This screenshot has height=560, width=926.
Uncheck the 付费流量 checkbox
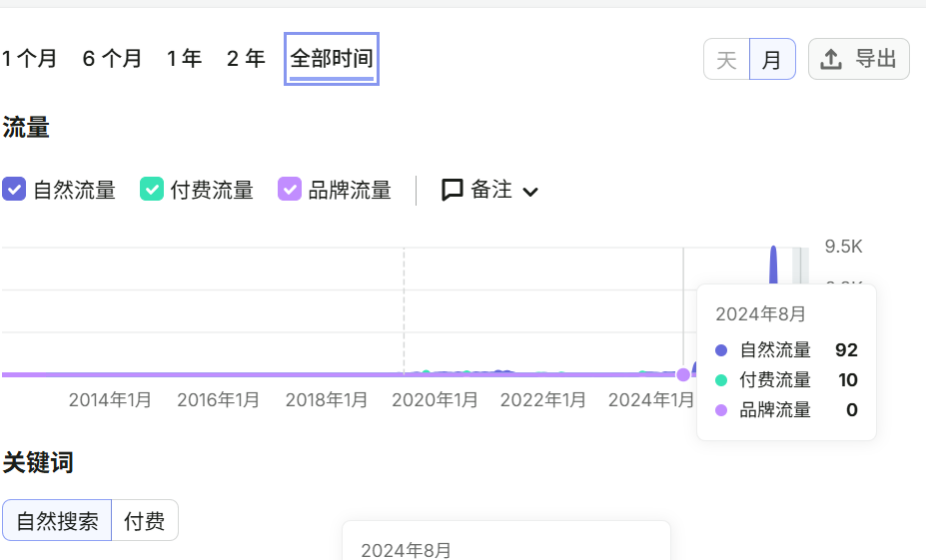(x=152, y=190)
